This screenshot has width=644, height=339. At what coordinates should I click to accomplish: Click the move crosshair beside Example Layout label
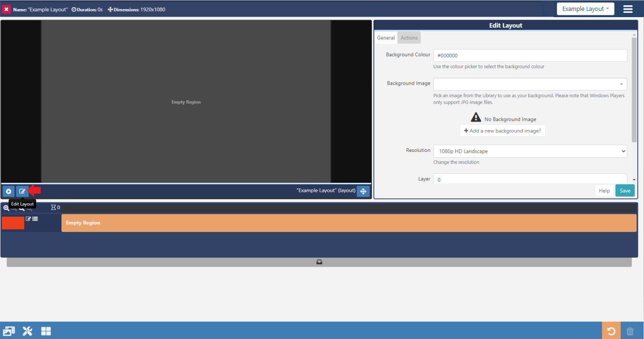point(363,191)
